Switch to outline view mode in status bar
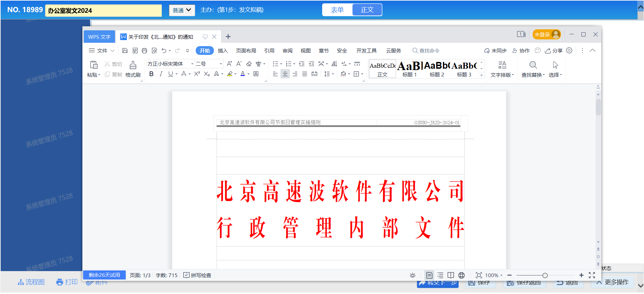This screenshot has width=644, height=294. [x=440, y=275]
